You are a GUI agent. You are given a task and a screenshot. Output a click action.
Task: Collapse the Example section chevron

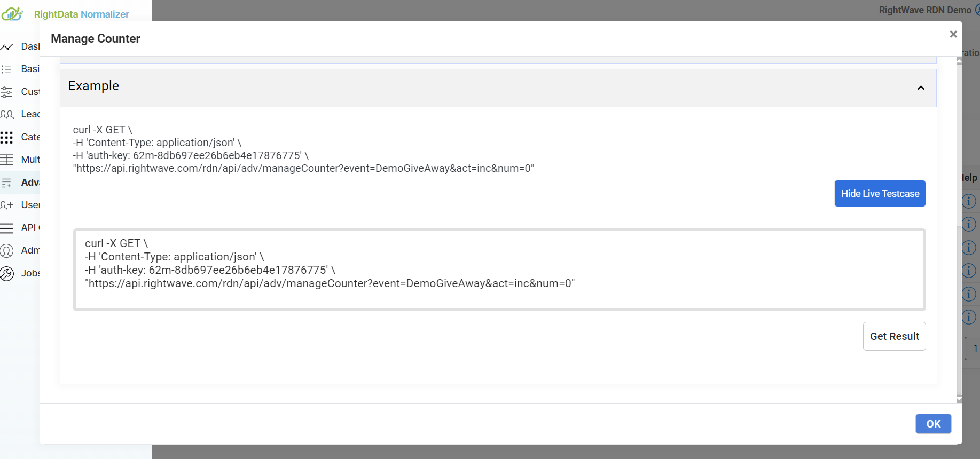tap(921, 88)
